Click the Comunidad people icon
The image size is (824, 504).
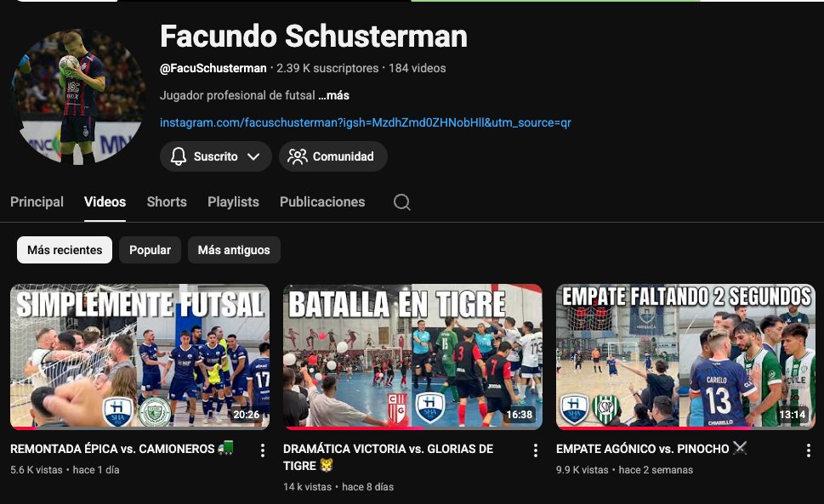coord(298,156)
